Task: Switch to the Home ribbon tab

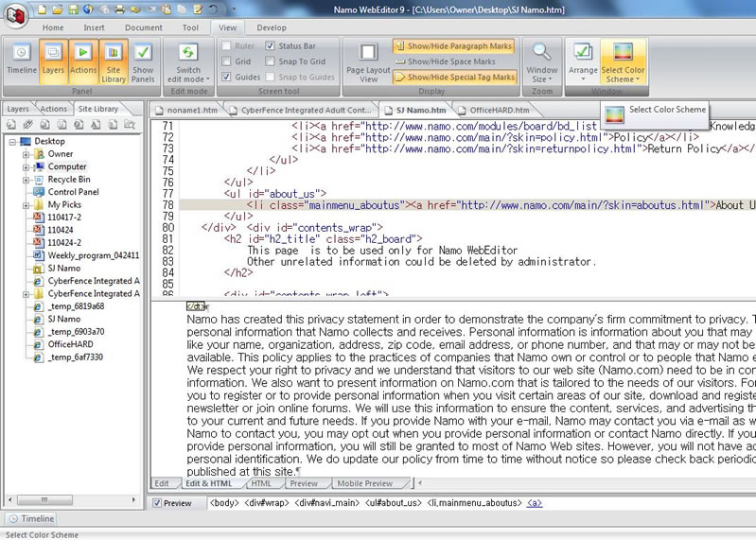Action: pyautogui.click(x=53, y=27)
